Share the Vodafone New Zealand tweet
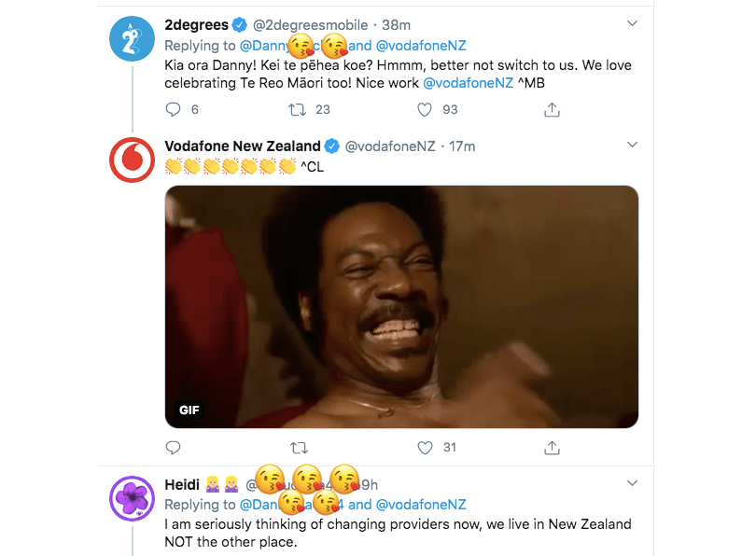 click(552, 448)
